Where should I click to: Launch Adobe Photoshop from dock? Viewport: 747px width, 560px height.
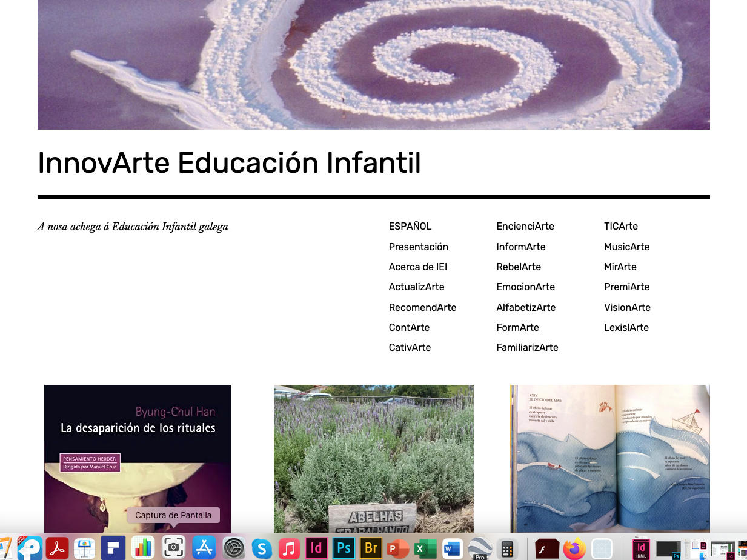(344, 548)
